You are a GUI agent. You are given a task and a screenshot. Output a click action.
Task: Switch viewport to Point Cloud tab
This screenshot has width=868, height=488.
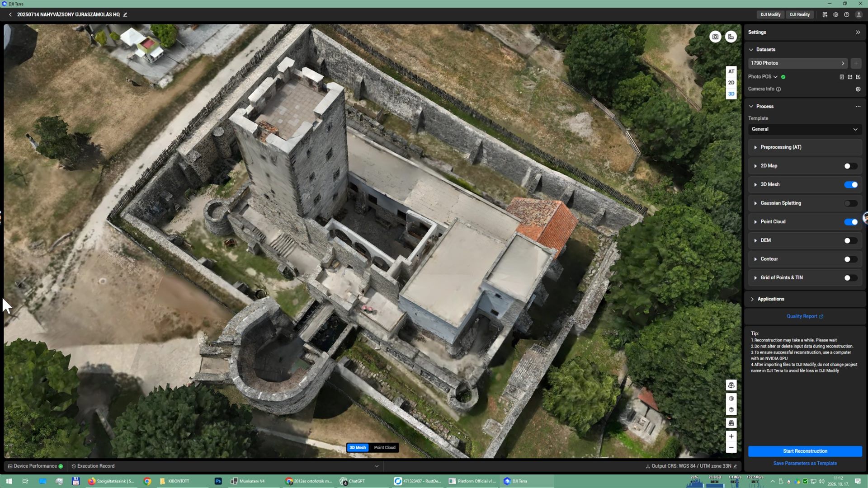(385, 448)
